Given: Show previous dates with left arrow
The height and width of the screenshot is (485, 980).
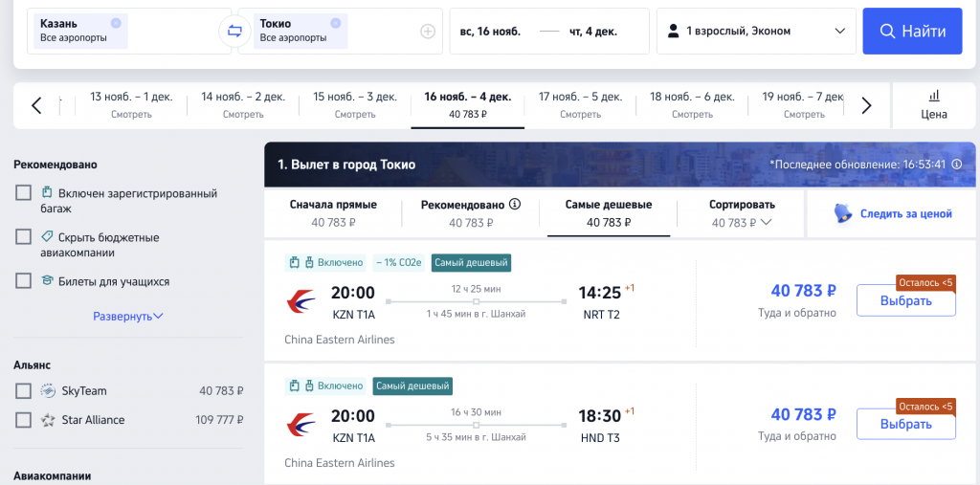Looking at the screenshot, I should point(36,105).
